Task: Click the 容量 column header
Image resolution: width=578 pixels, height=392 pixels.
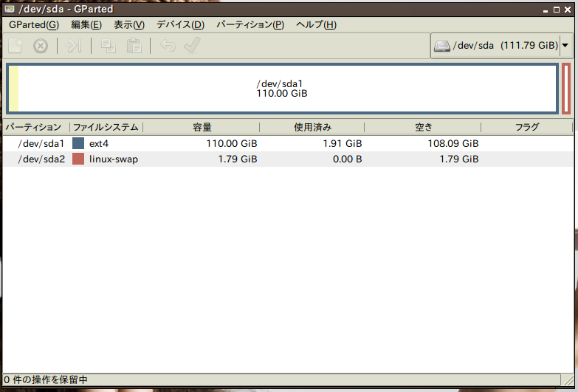Action: click(202, 127)
